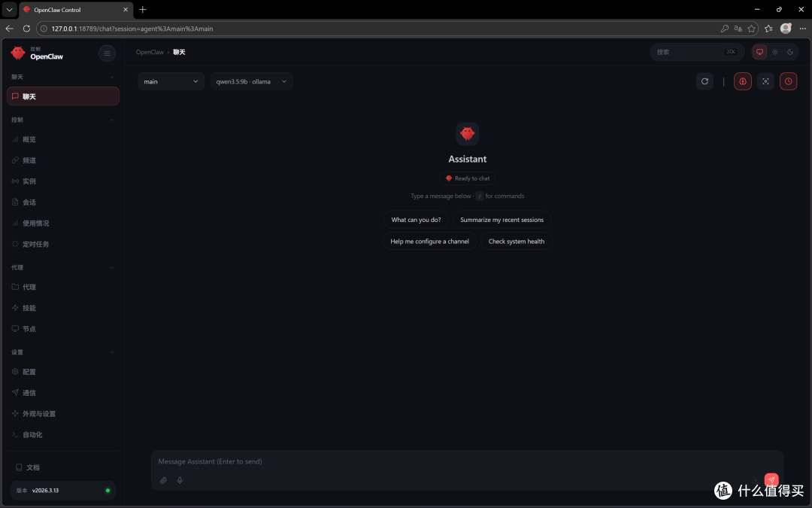The width and height of the screenshot is (812, 508).
Task: Switch to system theme monitor icon
Action: coord(759,52)
